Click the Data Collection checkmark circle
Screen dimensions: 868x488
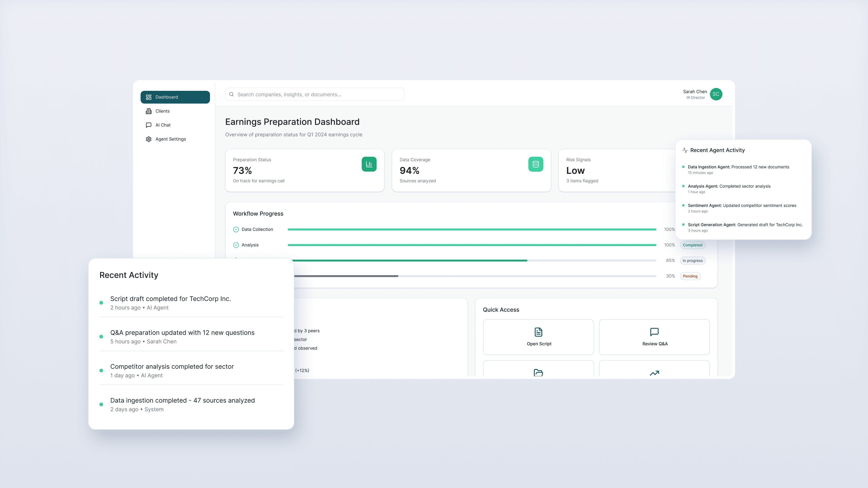click(236, 229)
